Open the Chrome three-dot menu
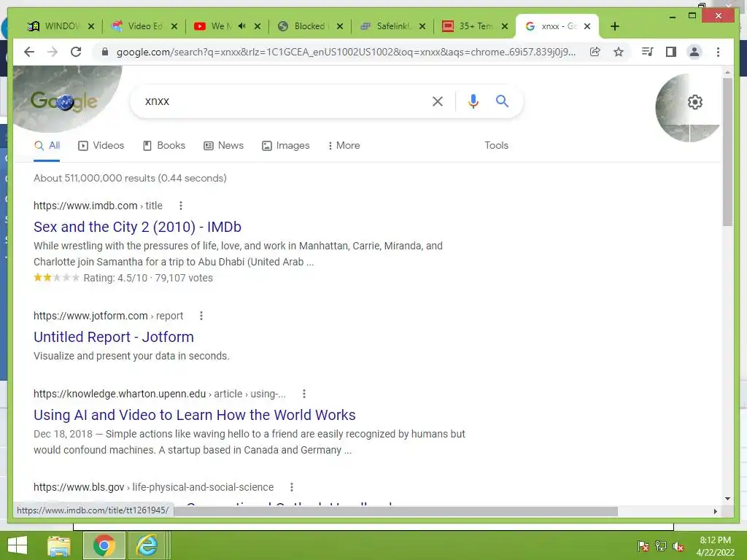This screenshot has height=560, width=747. [718, 52]
